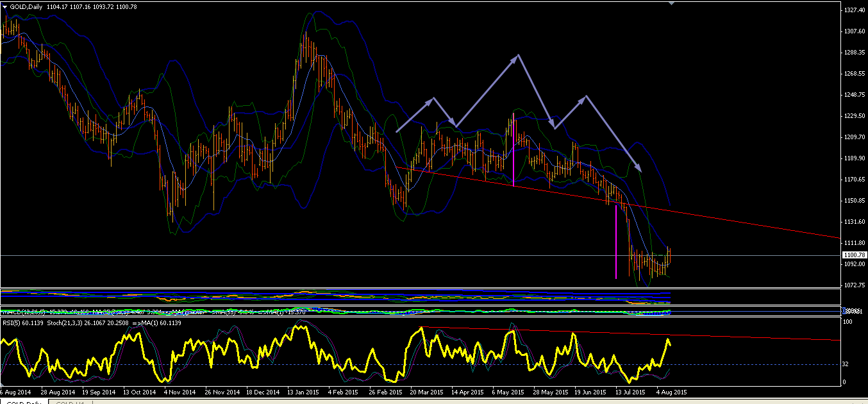This screenshot has height=404, width=868.
Task: Switch to the GOLD,H1 chart tab
Action: tap(70, 402)
